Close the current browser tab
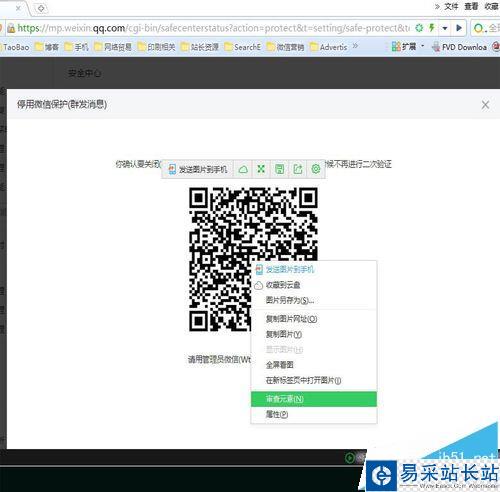The height and width of the screenshot is (492, 500). (x=18, y=8)
